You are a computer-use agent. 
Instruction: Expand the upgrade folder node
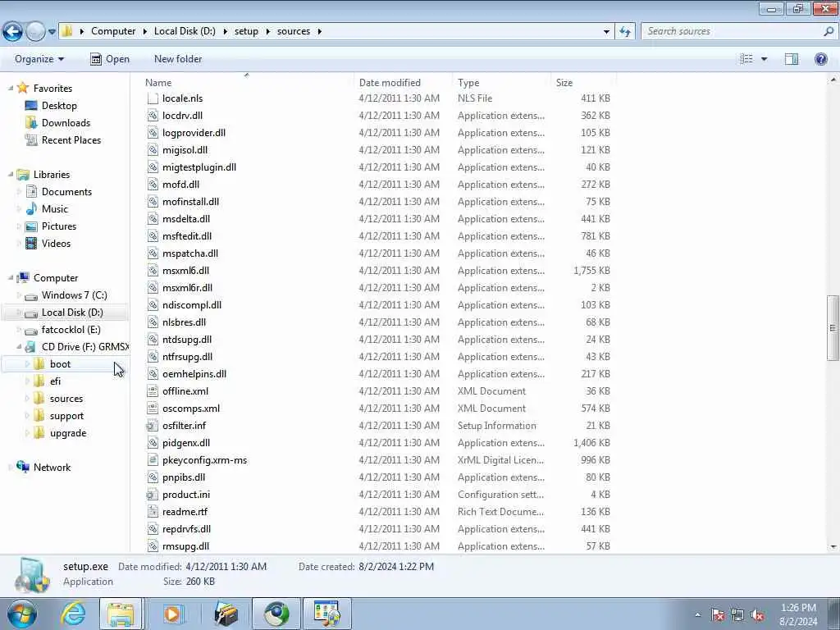click(x=27, y=433)
